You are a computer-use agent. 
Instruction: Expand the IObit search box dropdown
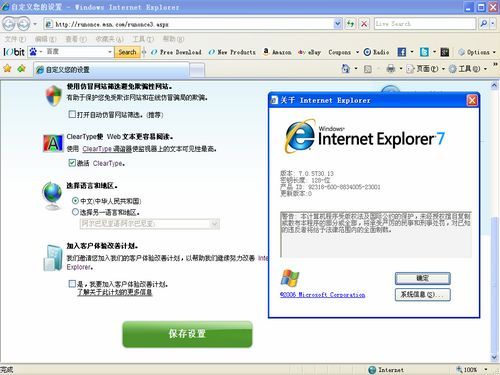pyautogui.click(x=110, y=52)
